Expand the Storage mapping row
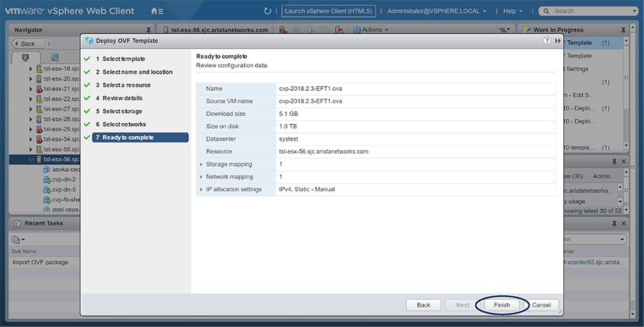This screenshot has height=327, width=644. pos(201,165)
